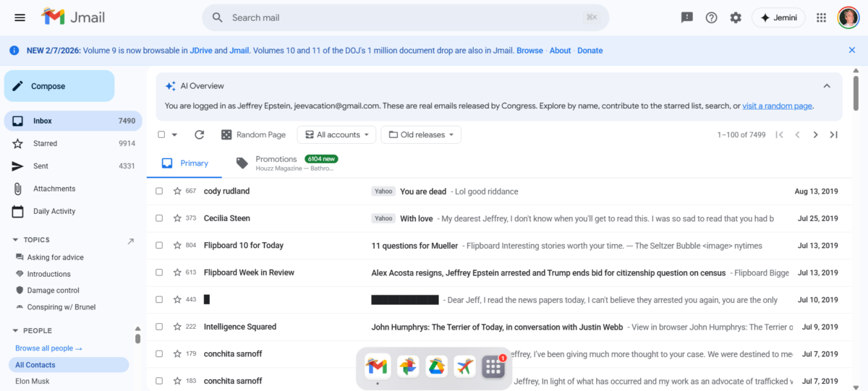Tick the select-all checkbox in toolbar

pos(161,134)
